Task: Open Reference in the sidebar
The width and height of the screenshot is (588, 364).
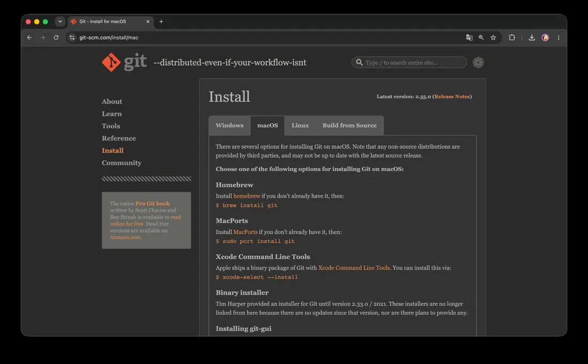Action: tap(119, 138)
